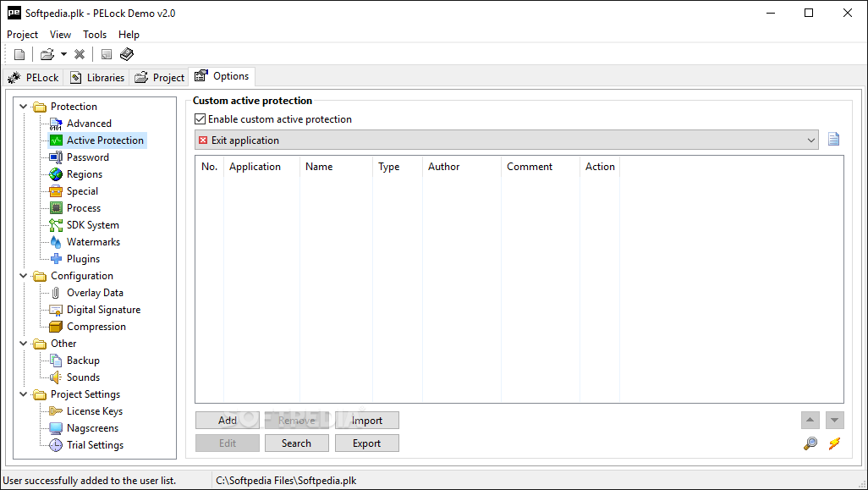Click the Name column header
The width and height of the screenshot is (868, 490).
pos(336,167)
